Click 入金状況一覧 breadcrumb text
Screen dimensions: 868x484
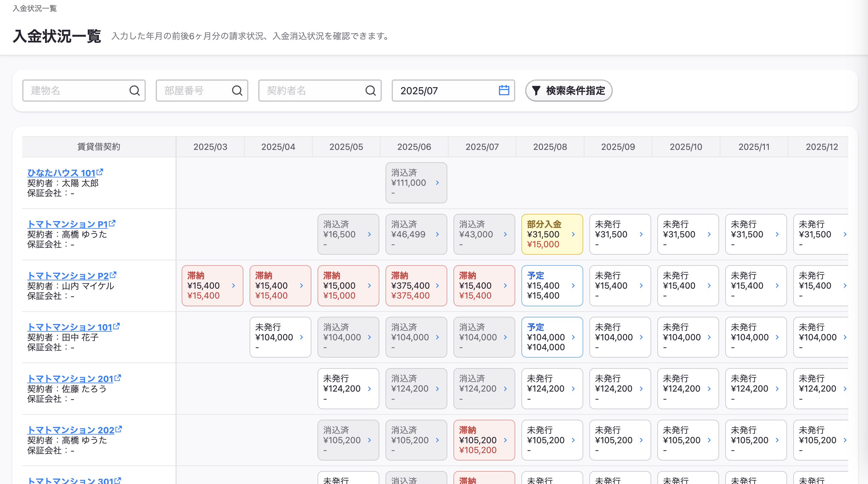coord(35,8)
